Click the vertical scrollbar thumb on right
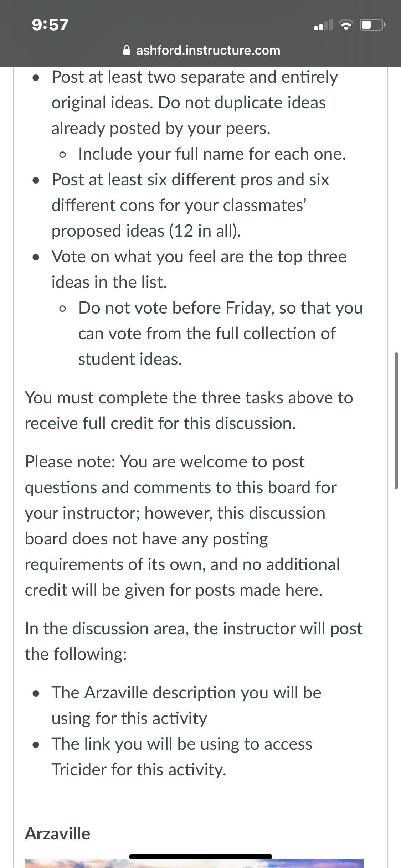 pyautogui.click(x=396, y=420)
